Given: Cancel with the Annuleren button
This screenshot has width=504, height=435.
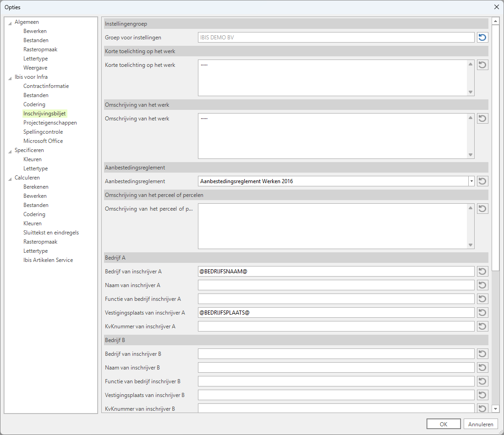Looking at the screenshot, I should (x=480, y=424).
